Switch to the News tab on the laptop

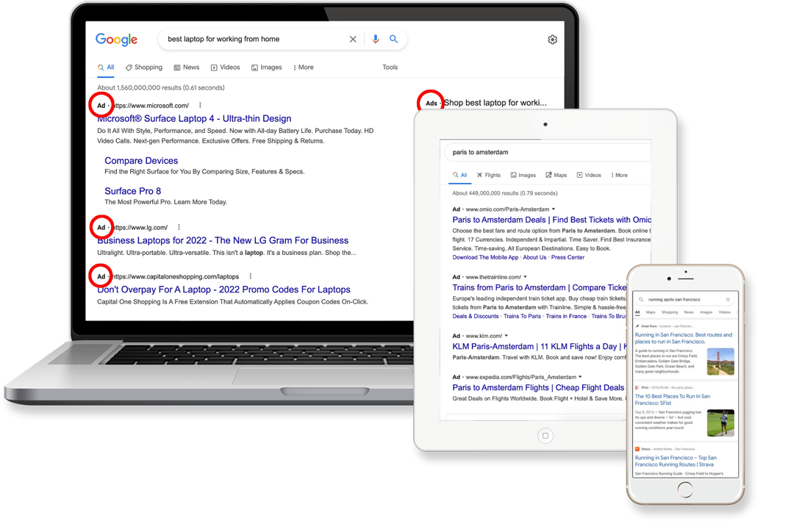(186, 68)
